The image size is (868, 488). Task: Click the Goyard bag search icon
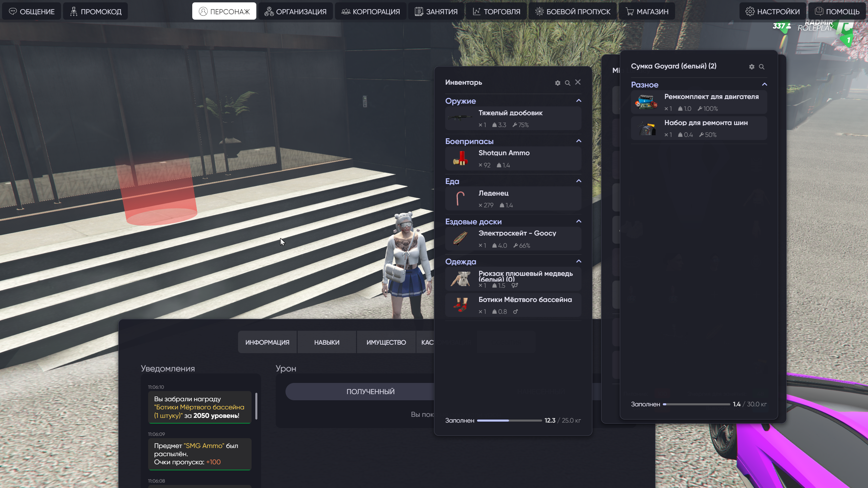coord(762,67)
